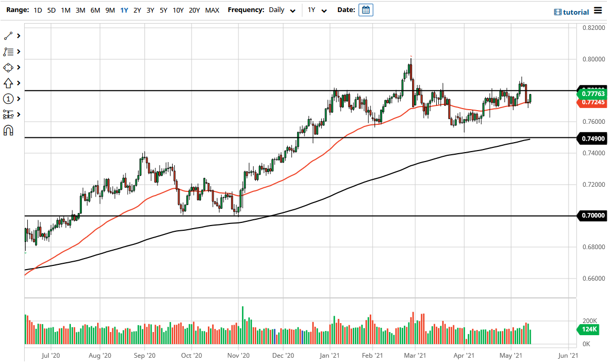Set range to 20Y
This screenshot has width=609, height=364.
point(194,10)
